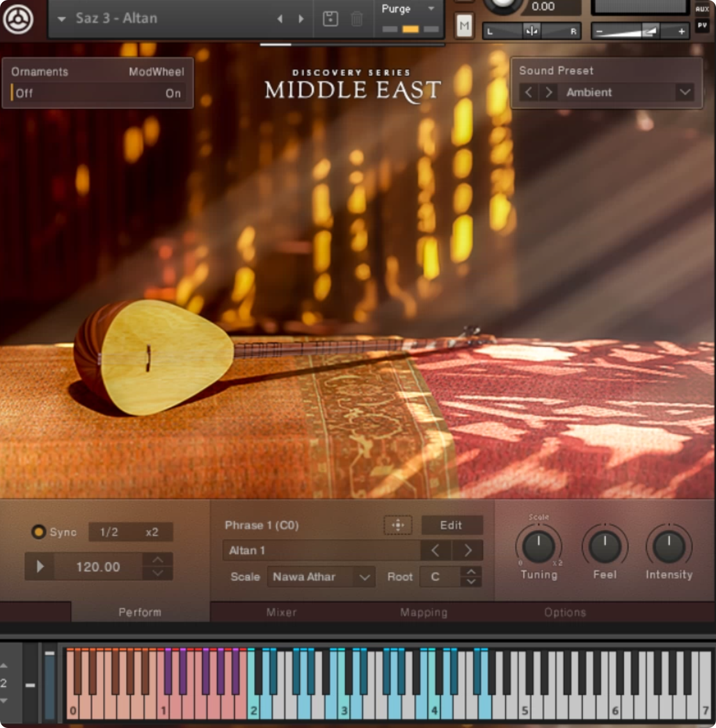Select previous Sound Preset arrow
This screenshot has height=728, width=716.
coord(529,92)
